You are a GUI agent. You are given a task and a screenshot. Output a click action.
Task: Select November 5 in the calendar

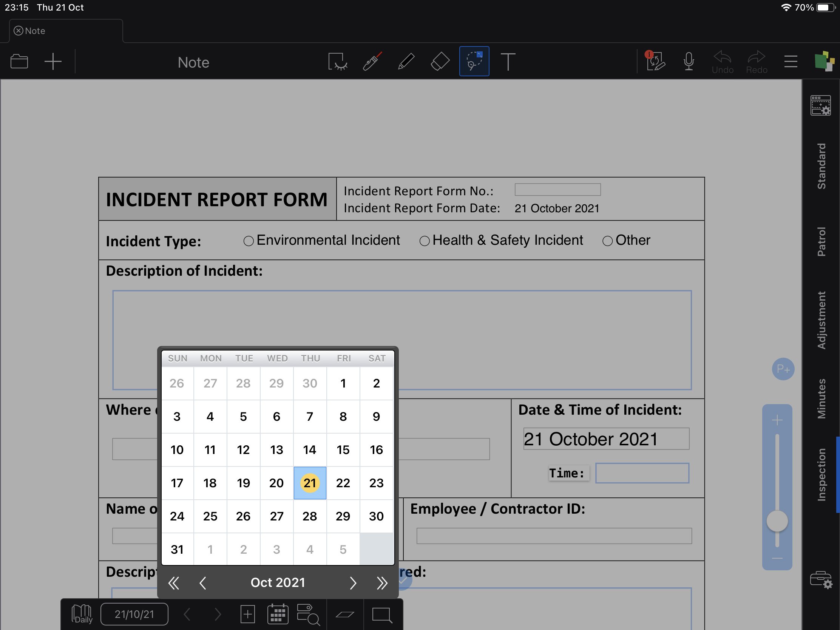[x=343, y=549]
